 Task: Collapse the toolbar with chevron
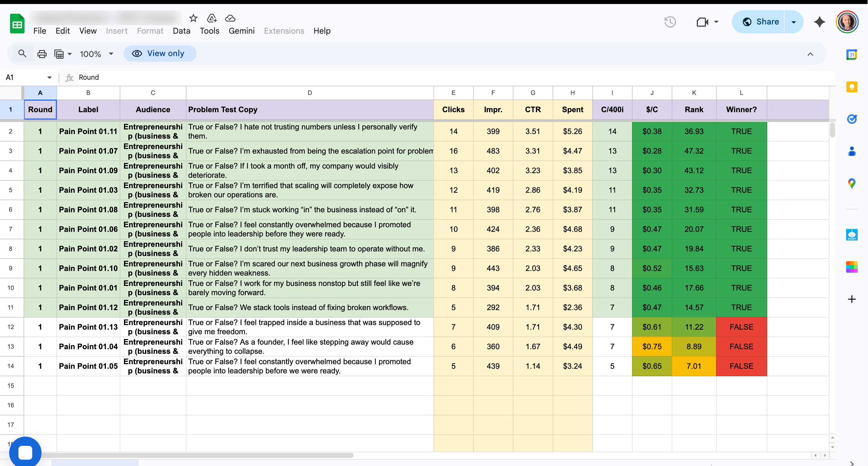[x=810, y=54]
